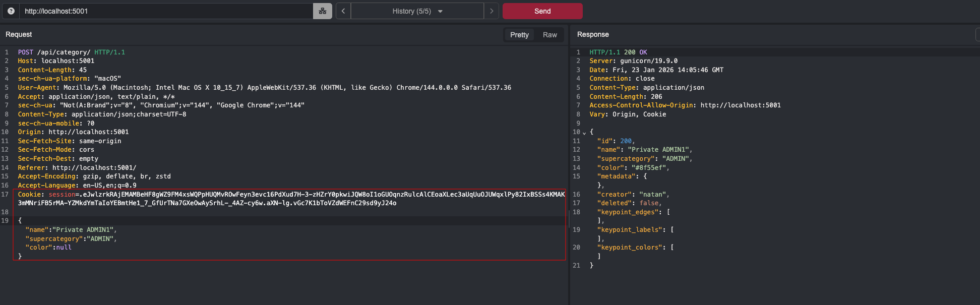Click the 'Sec-Fetch-Mode: cors' header

point(56,150)
